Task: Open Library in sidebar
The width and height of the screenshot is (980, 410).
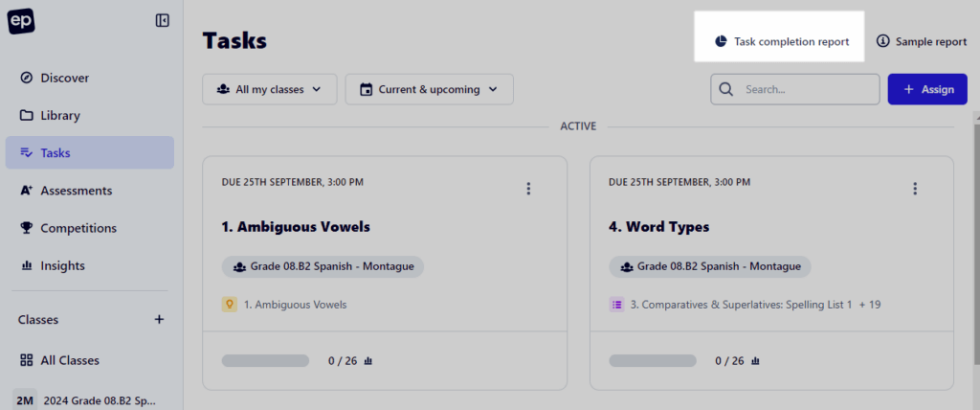Action: pos(89,116)
